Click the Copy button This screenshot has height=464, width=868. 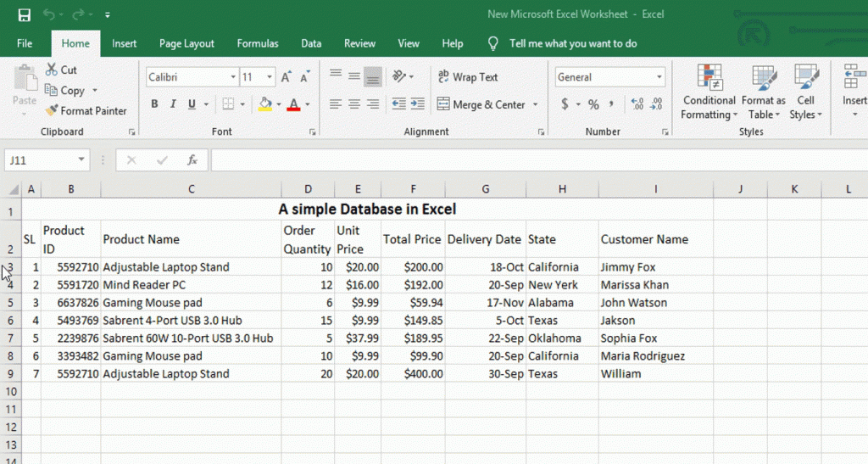click(65, 90)
